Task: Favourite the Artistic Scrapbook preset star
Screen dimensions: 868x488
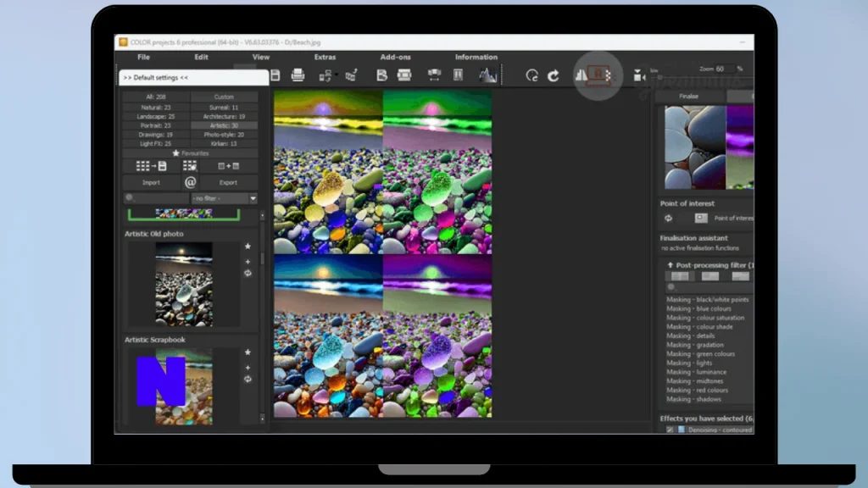Action: 248,352
